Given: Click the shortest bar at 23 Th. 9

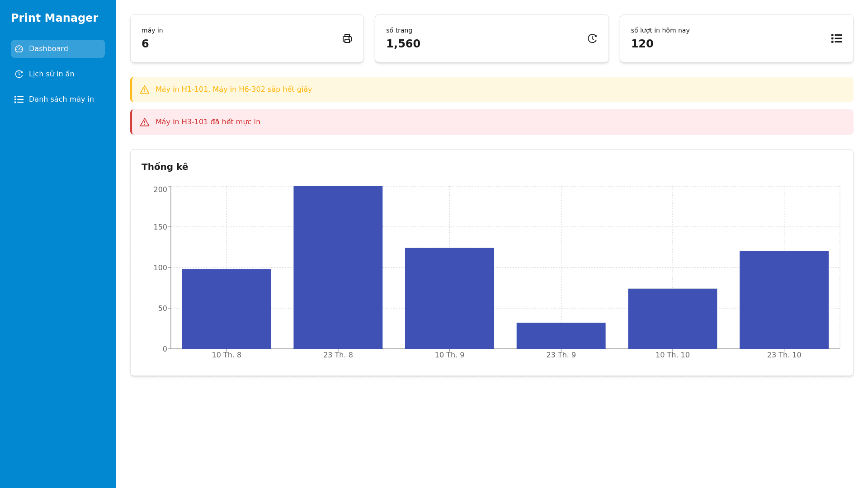Looking at the screenshot, I should 561,336.
